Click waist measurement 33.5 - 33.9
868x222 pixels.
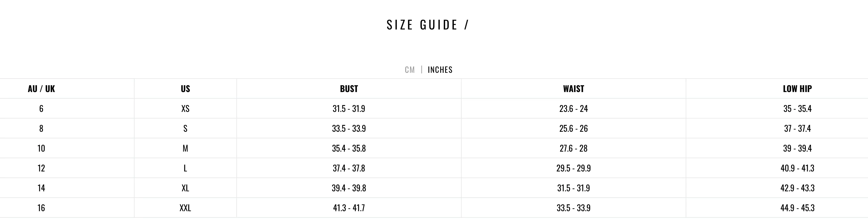pyautogui.click(x=573, y=208)
